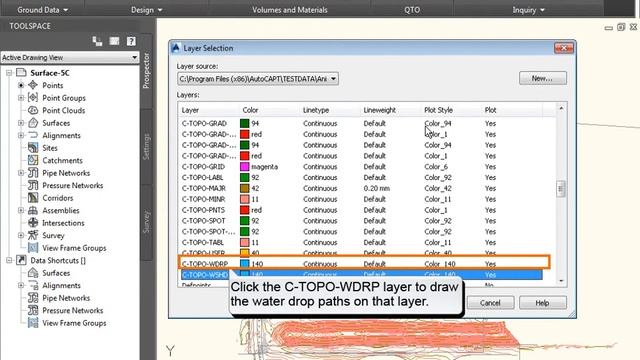Click the Pressure Networks icon under Data Shortcuts
The image size is (640, 360).
coord(33,310)
